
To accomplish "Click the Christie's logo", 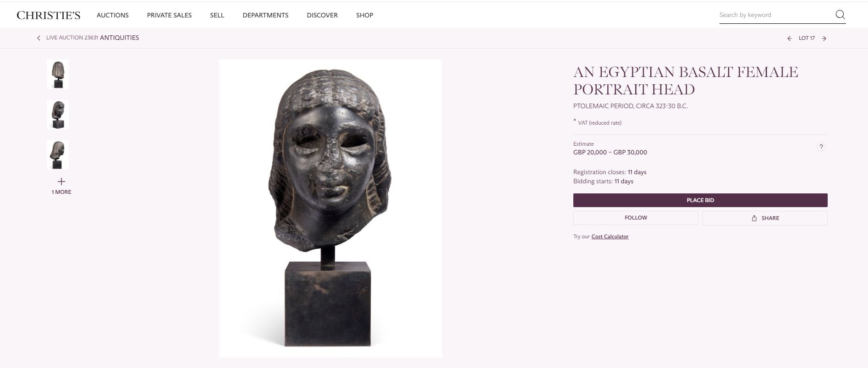I will tap(49, 15).
